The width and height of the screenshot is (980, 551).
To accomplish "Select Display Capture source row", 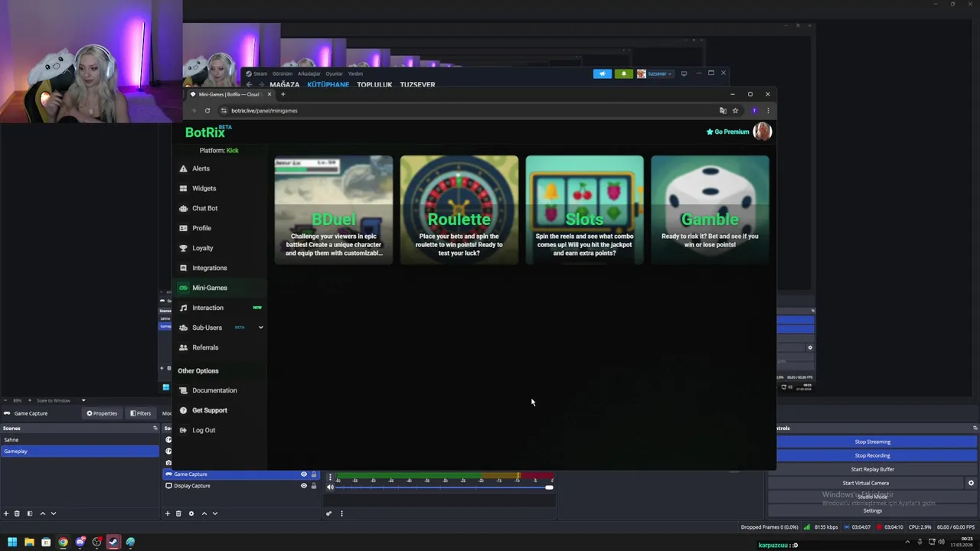I will 241,486.
